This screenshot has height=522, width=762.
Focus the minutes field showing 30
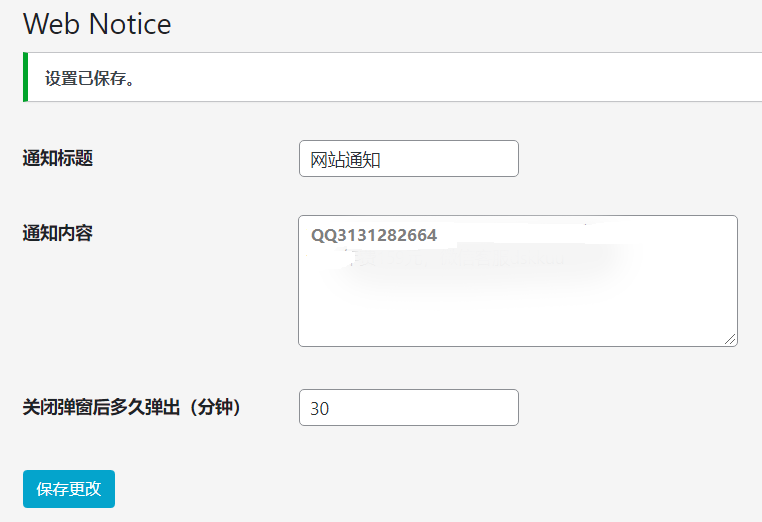click(x=409, y=407)
